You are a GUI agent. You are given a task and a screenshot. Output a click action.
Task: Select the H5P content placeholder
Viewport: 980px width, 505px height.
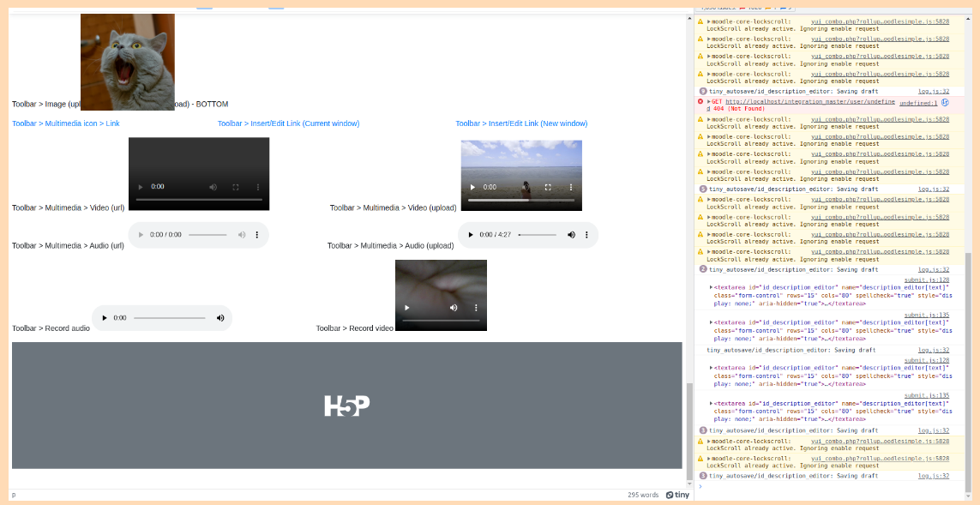347,405
